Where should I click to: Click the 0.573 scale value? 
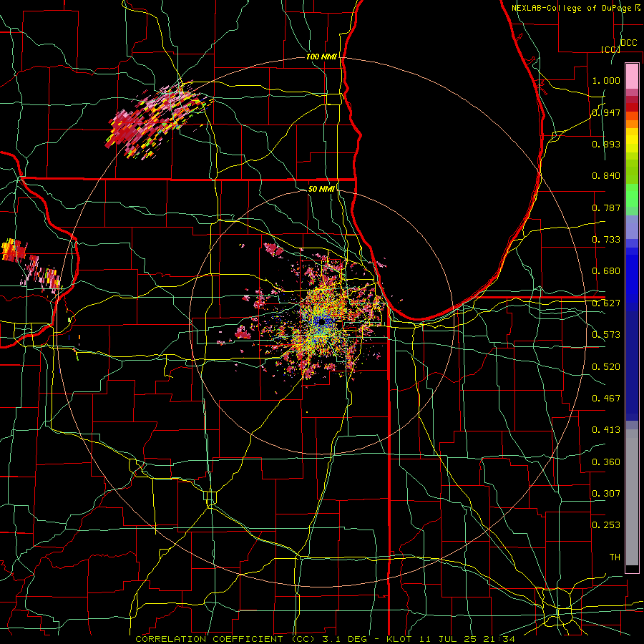click(606, 335)
